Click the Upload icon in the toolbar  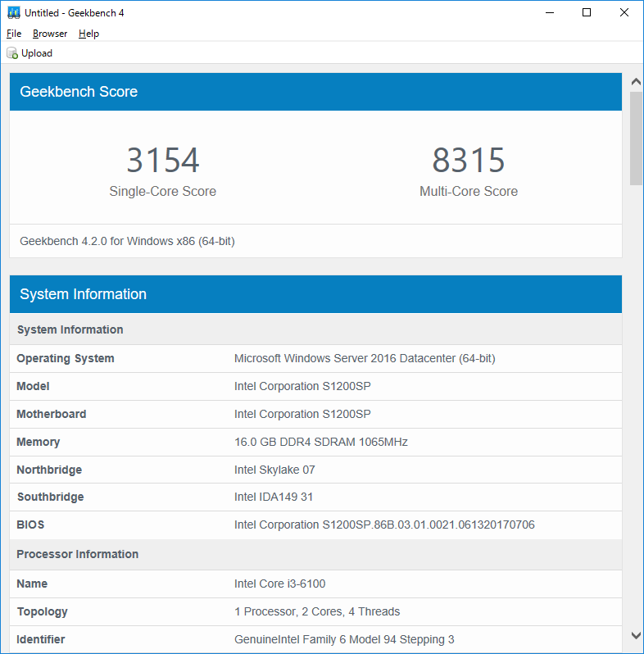click(12, 53)
